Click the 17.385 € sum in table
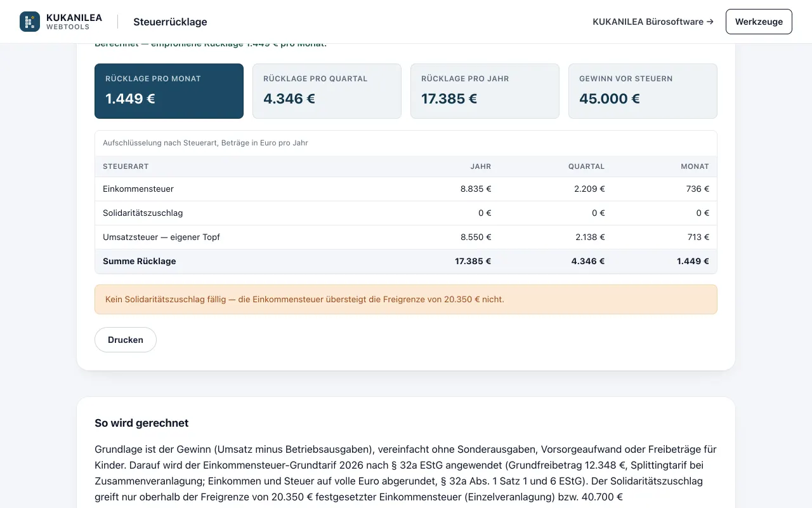Image resolution: width=812 pixels, height=508 pixels. pyautogui.click(x=473, y=261)
